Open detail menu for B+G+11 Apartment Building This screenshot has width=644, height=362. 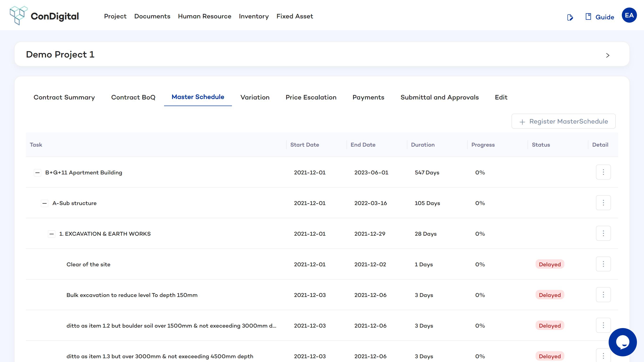coord(603,172)
